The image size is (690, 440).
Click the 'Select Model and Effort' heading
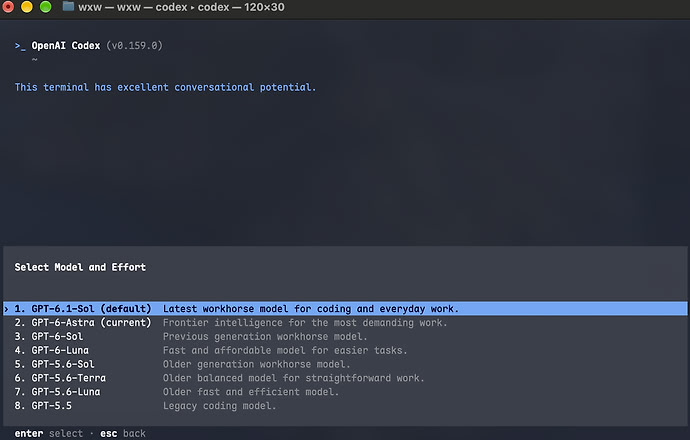80,267
